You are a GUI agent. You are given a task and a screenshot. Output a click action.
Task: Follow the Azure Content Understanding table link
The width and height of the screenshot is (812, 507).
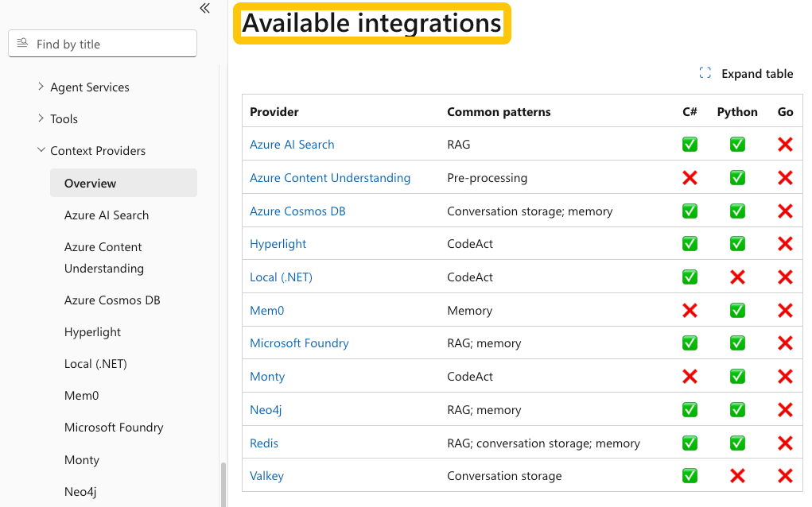pyautogui.click(x=330, y=178)
